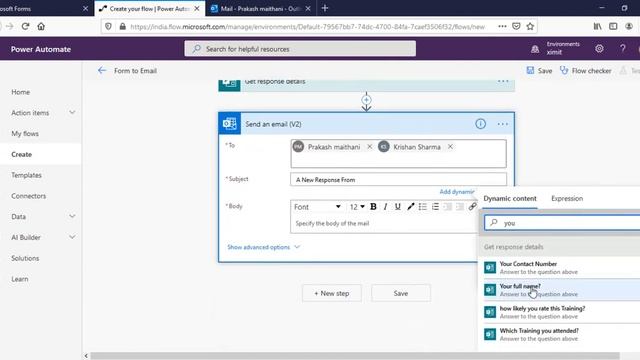Insert how likely you rate this Training
The height and width of the screenshot is (360, 640).
tap(562, 312)
